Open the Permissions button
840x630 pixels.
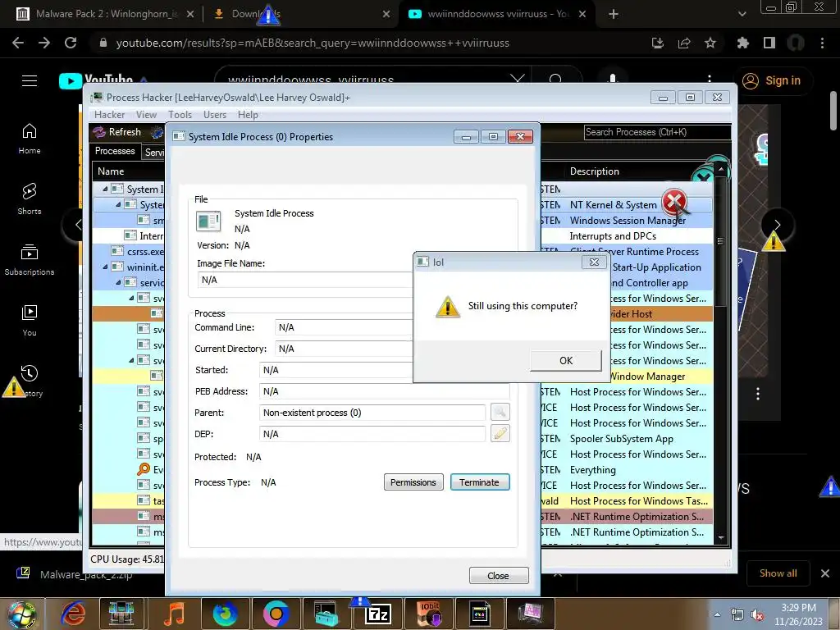click(x=413, y=482)
